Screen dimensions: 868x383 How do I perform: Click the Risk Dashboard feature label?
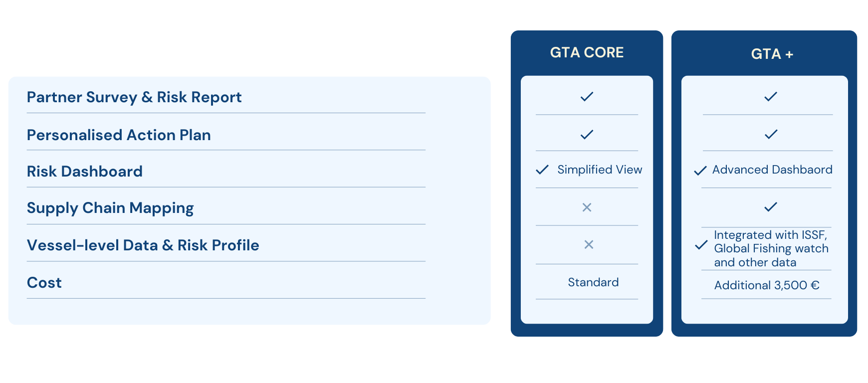point(85,172)
